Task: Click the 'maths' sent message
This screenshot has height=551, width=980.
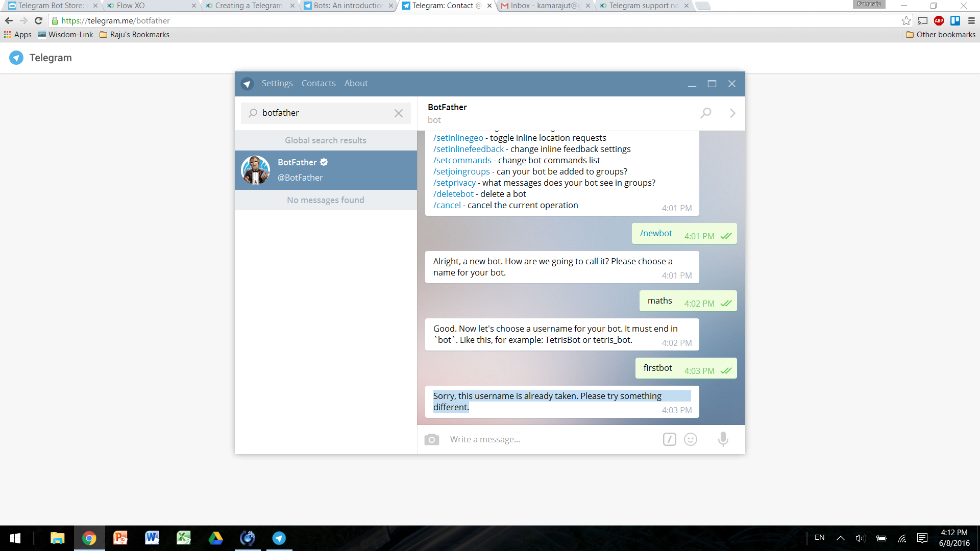Action: (x=688, y=300)
